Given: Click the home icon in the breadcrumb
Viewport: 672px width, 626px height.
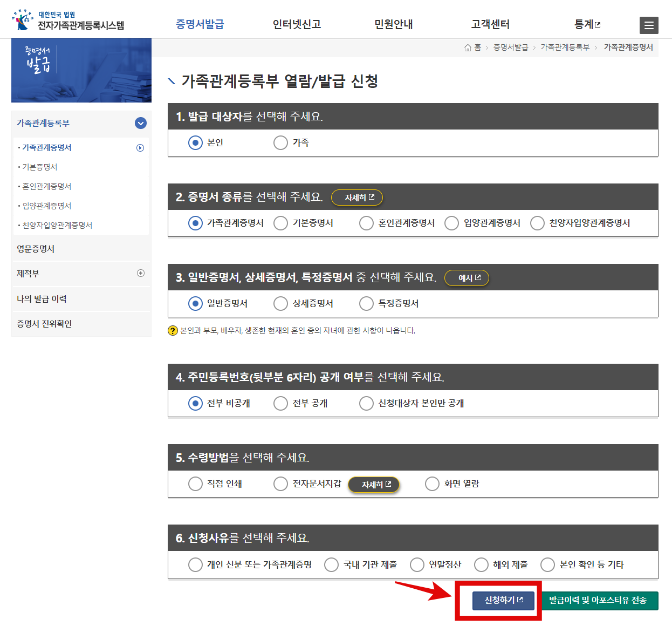Looking at the screenshot, I should [467, 47].
